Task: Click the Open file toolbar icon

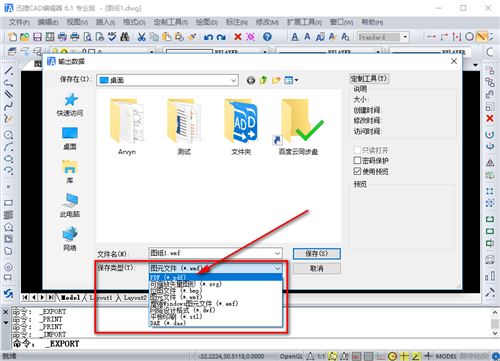Action: 25,37
